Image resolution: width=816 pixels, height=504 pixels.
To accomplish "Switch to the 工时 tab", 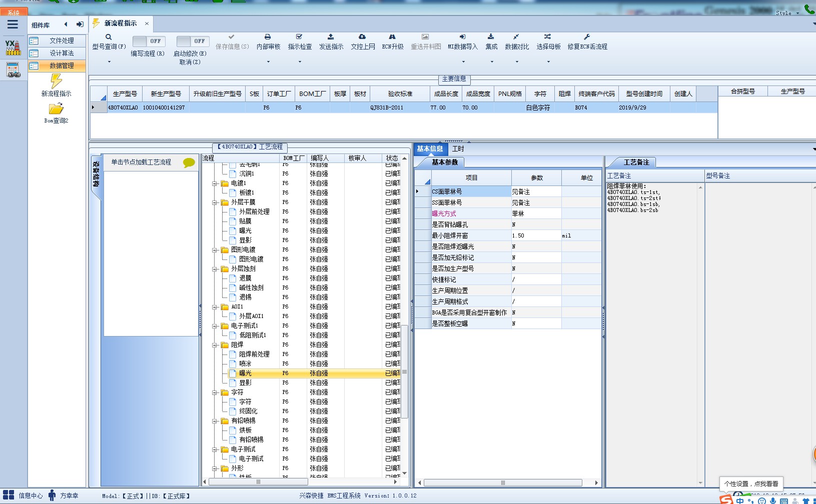I will coord(458,148).
